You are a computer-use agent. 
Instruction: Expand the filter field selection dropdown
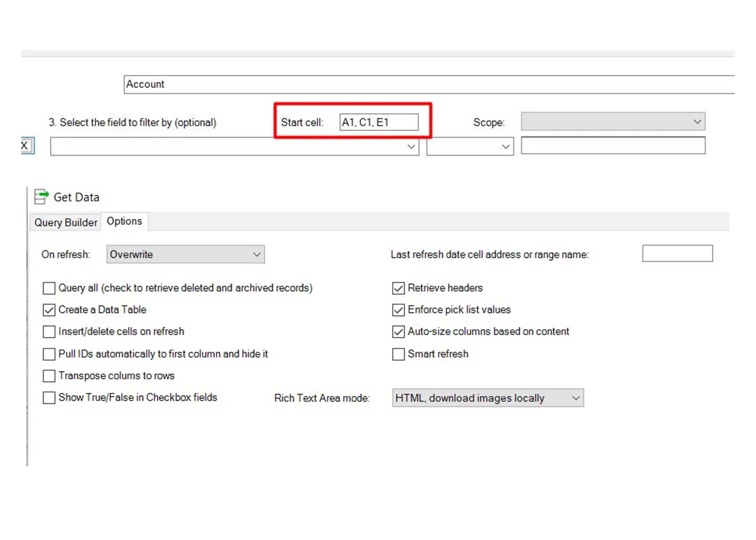(x=234, y=147)
